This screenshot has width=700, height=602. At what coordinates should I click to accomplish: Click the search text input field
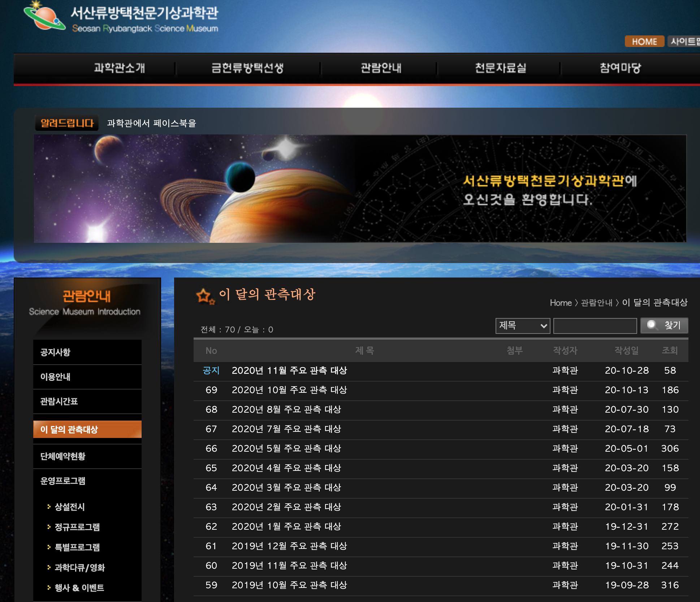(595, 326)
